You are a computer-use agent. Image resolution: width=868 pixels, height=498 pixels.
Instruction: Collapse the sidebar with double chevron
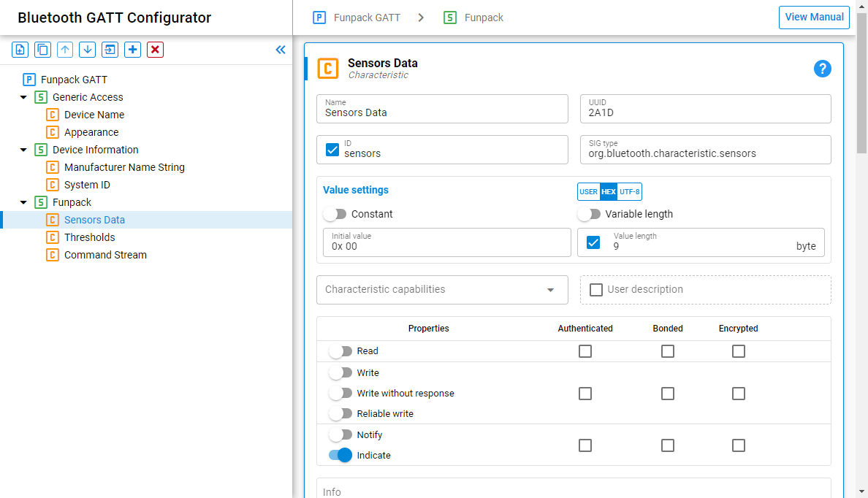[281, 50]
